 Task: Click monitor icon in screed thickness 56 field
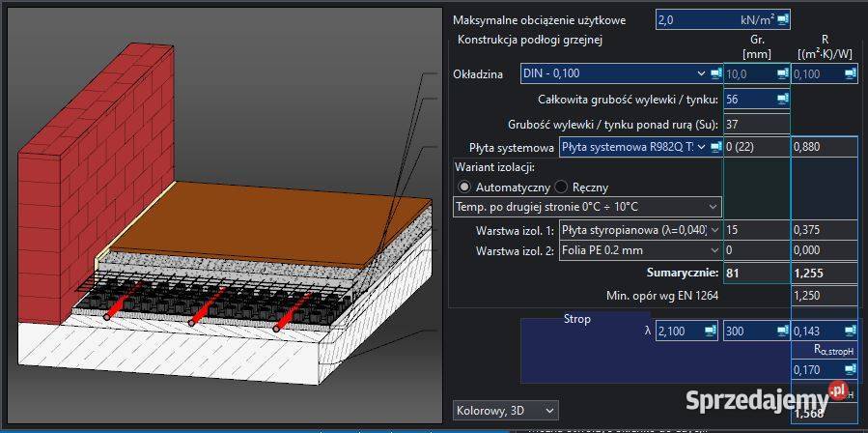click(782, 100)
